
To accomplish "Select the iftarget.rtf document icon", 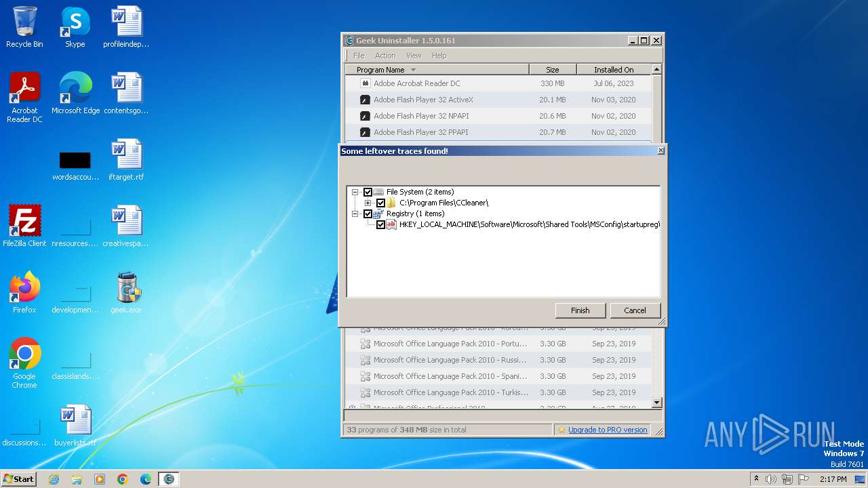I will point(126,159).
